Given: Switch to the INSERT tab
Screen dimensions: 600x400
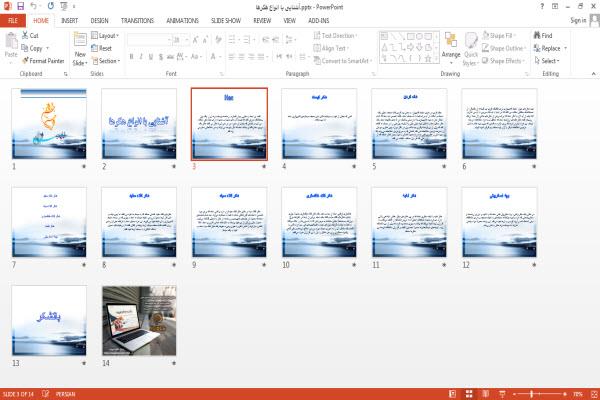Looking at the screenshot, I should [69, 21].
